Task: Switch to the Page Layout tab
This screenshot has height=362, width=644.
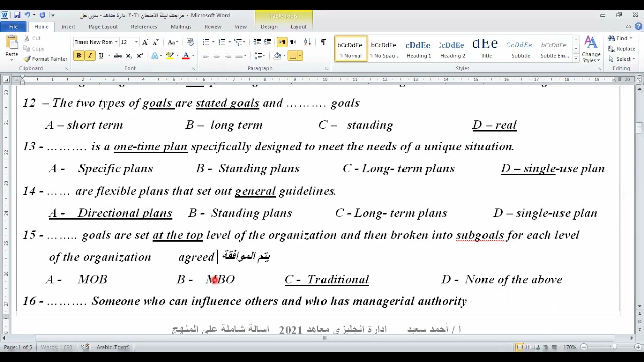Action: pos(103,27)
